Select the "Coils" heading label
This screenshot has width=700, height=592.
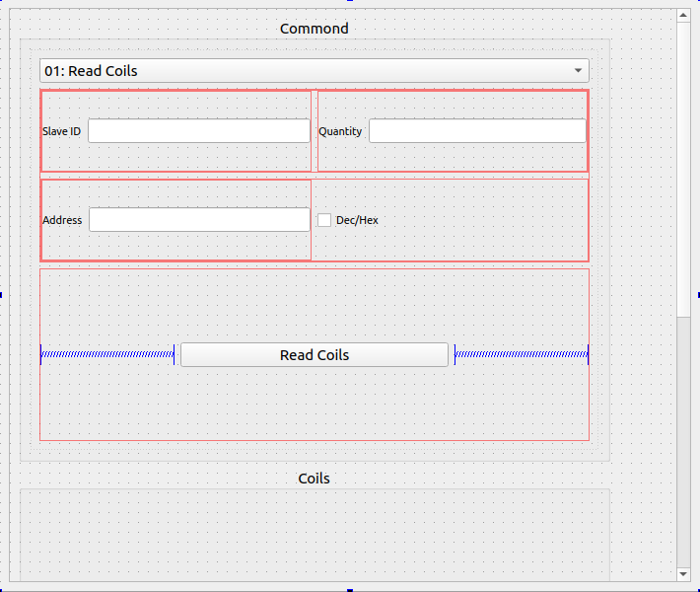(314, 479)
